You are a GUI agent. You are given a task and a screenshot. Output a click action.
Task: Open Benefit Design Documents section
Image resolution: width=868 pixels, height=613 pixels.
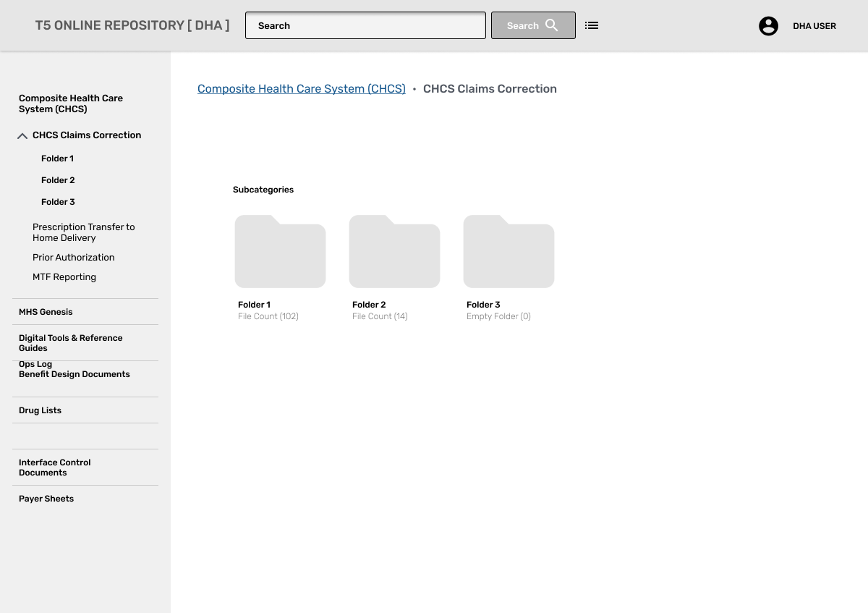coord(75,374)
